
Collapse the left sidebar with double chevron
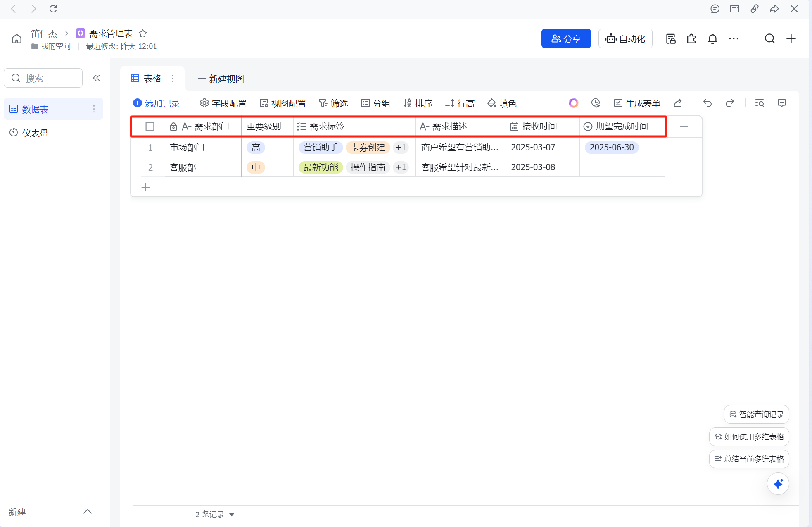pyautogui.click(x=97, y=78)
